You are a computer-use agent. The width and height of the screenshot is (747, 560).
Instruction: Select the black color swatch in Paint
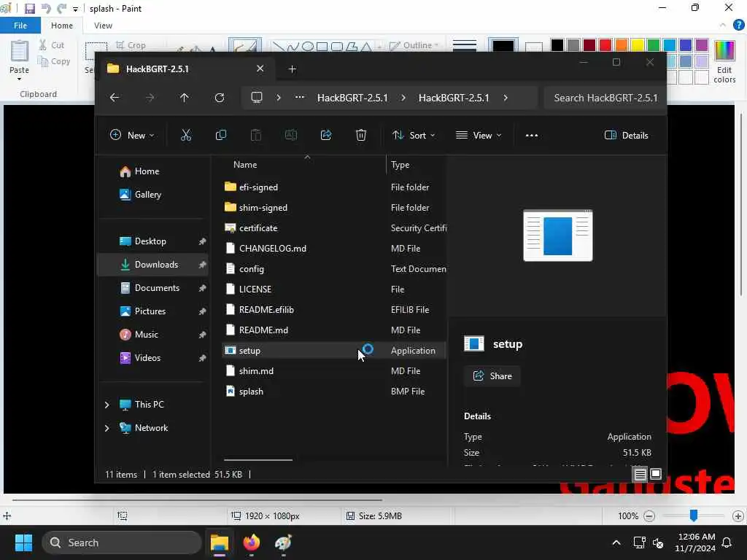[x=557, y=45]
